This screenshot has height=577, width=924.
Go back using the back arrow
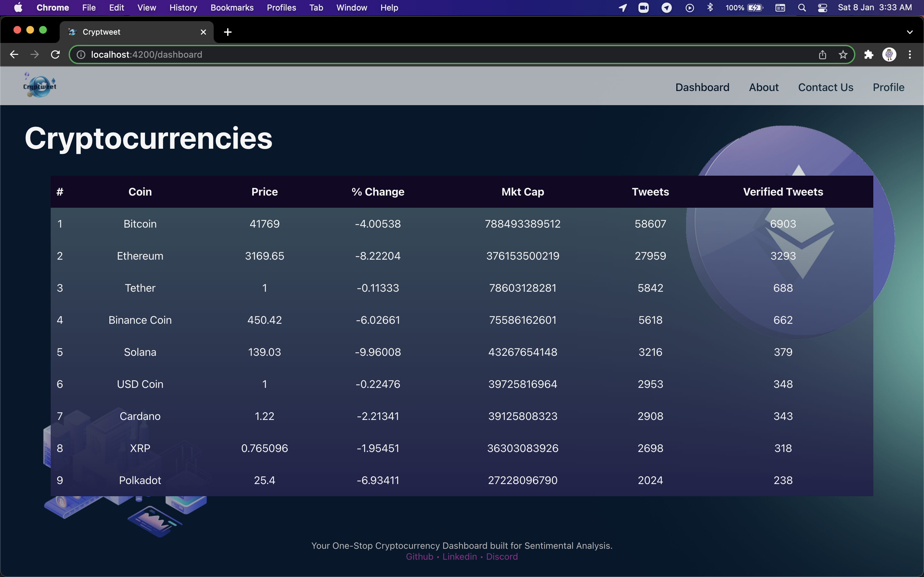[14, 54]
